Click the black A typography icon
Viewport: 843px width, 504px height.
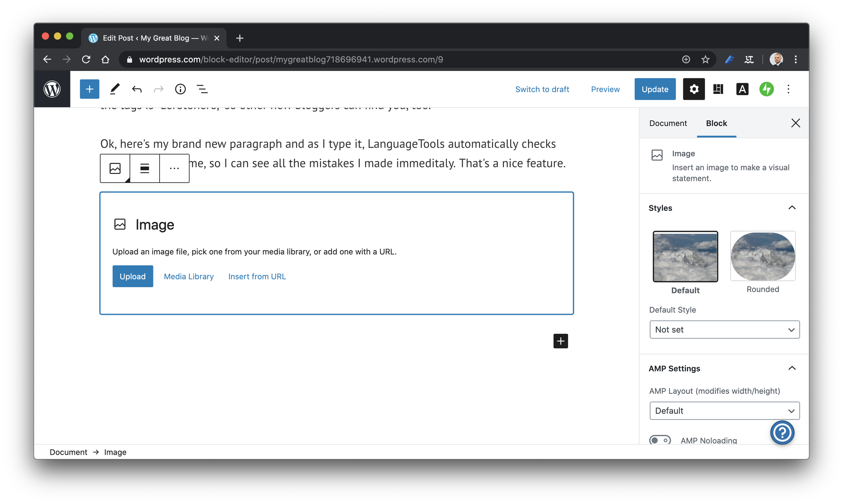(x=742, y=89)
